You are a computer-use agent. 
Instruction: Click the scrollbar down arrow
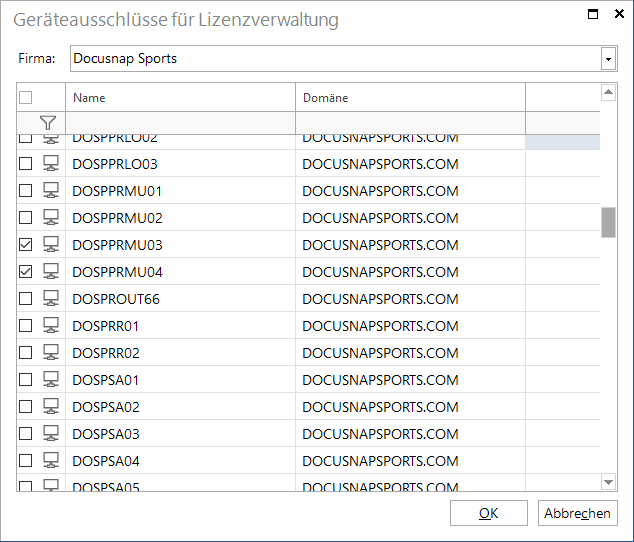608,482
